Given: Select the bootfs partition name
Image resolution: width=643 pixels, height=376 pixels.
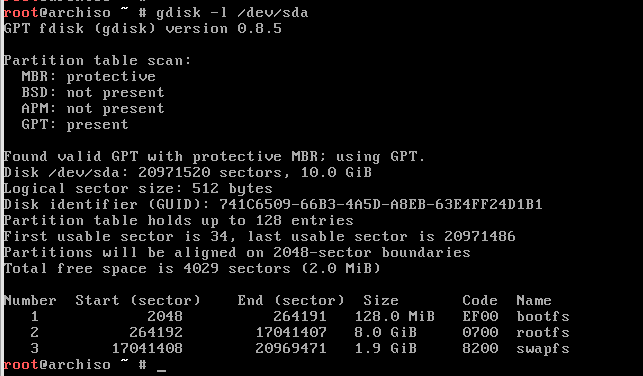Looking at the screenshot, I should pos(543,316).
